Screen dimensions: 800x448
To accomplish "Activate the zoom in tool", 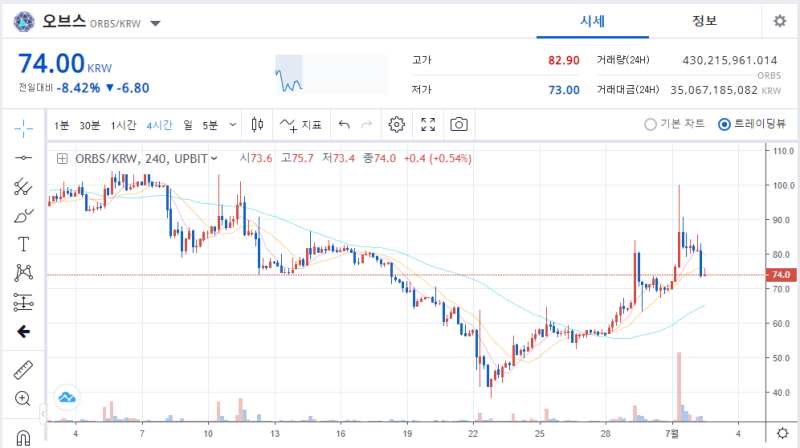I will click(23, 399).
